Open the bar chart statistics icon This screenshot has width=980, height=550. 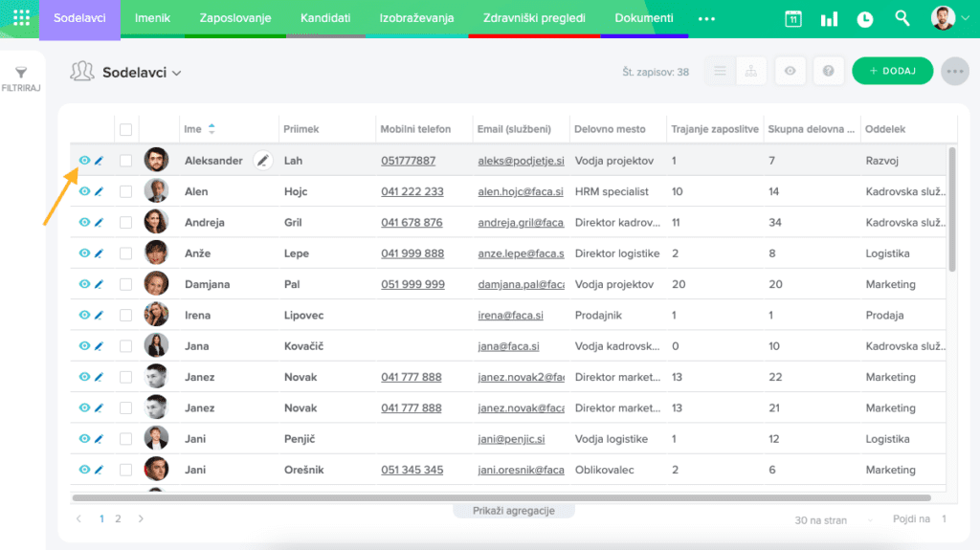[829, 19]
